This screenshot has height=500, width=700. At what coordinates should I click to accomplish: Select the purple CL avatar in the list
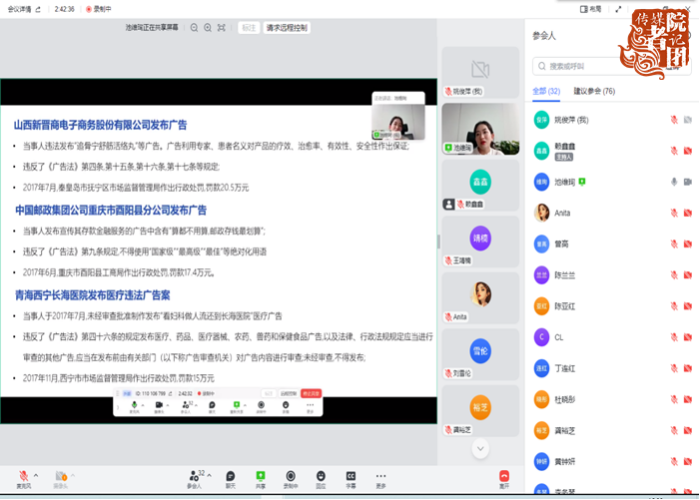(542, 337)
